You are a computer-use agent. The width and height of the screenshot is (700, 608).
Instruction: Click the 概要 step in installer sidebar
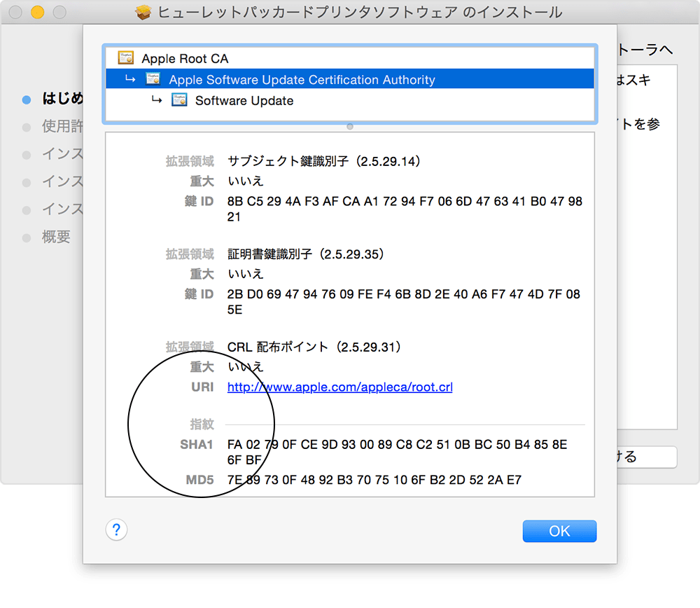[x=56, y=237]
